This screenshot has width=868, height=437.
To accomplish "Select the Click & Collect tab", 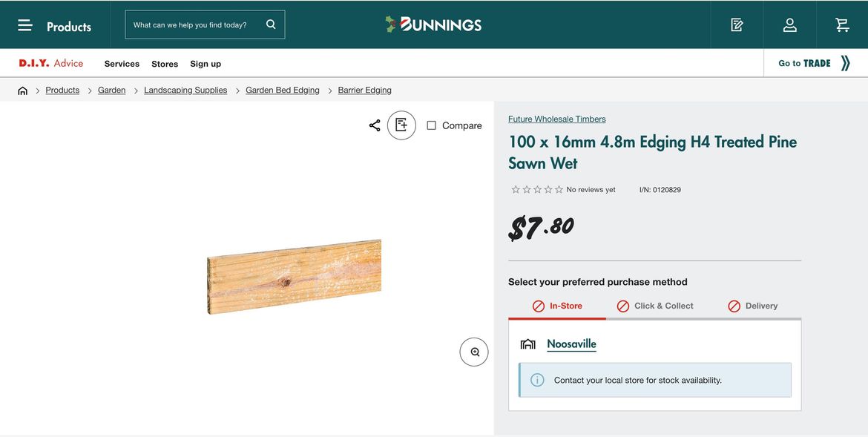I will click(x=655, y=306).
